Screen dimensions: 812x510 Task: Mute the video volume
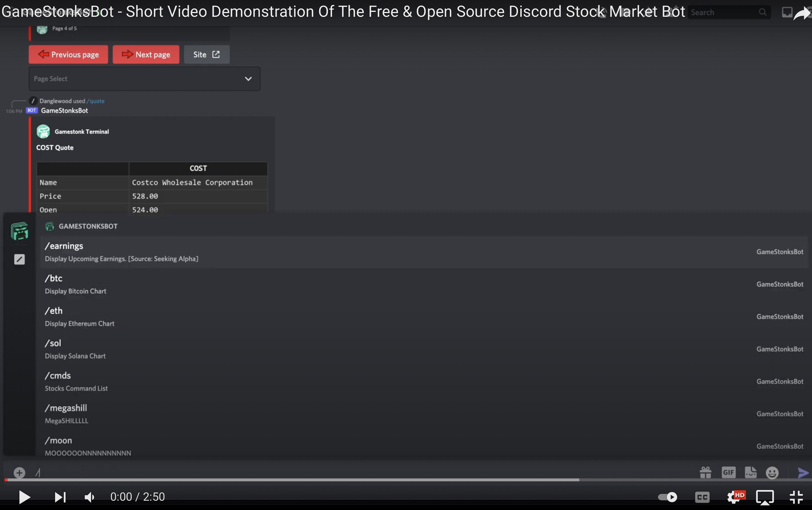(89, 497)
